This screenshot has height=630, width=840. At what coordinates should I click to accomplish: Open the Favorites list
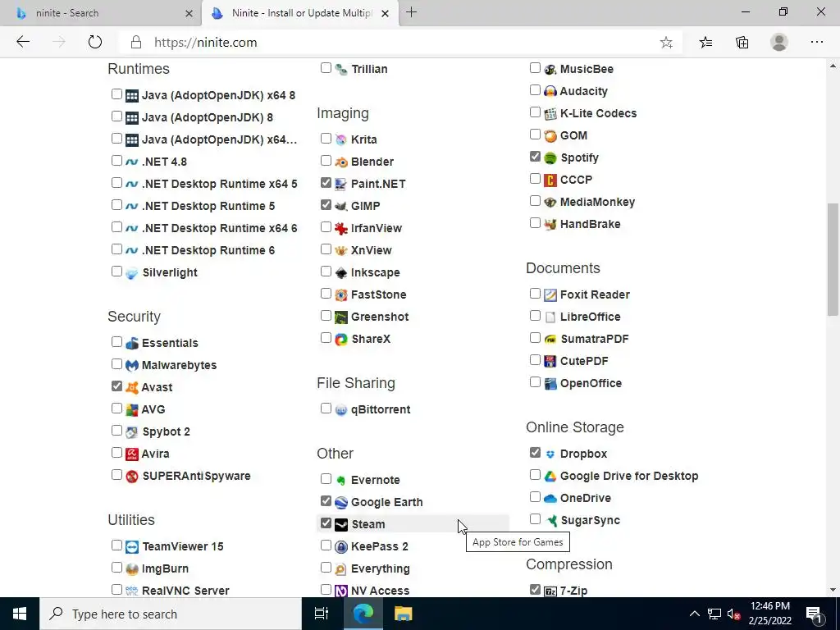(706, 43)
